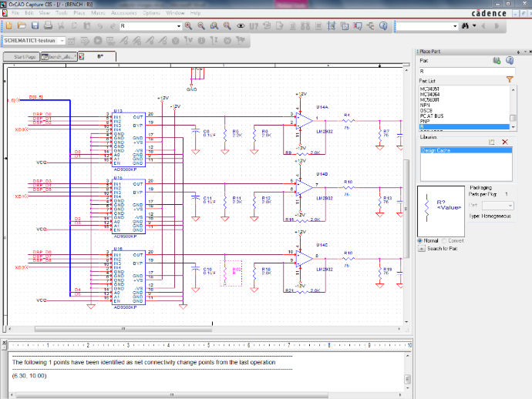Select the Normal radio button
The image size is (532, 399).
click(420, 240)
